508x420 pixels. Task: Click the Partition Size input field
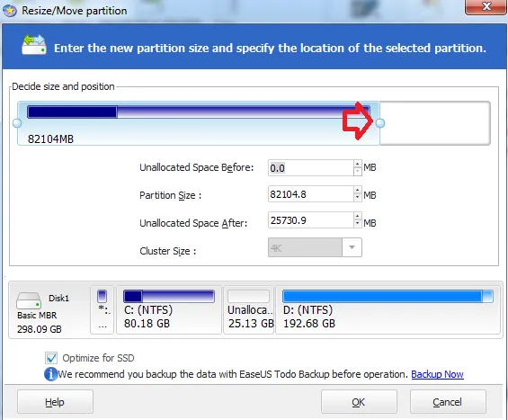click(x=311, y=194)
